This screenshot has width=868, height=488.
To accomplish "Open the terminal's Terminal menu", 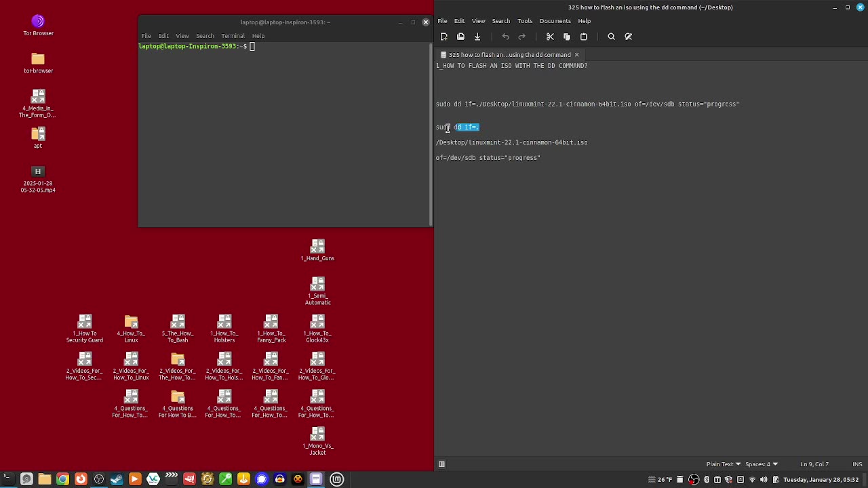I will (233, 36).
